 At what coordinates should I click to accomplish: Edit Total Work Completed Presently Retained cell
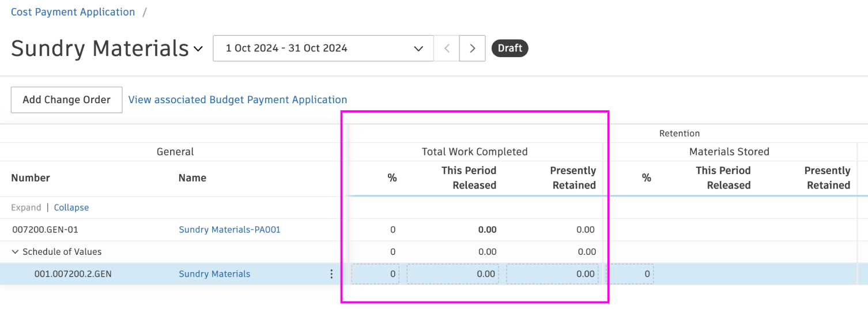pos(552,274)
